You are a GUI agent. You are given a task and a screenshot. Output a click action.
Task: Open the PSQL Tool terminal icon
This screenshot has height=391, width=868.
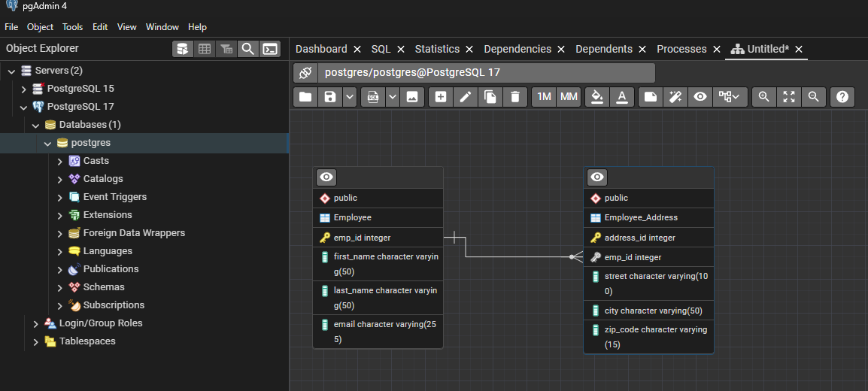(269, 49)
